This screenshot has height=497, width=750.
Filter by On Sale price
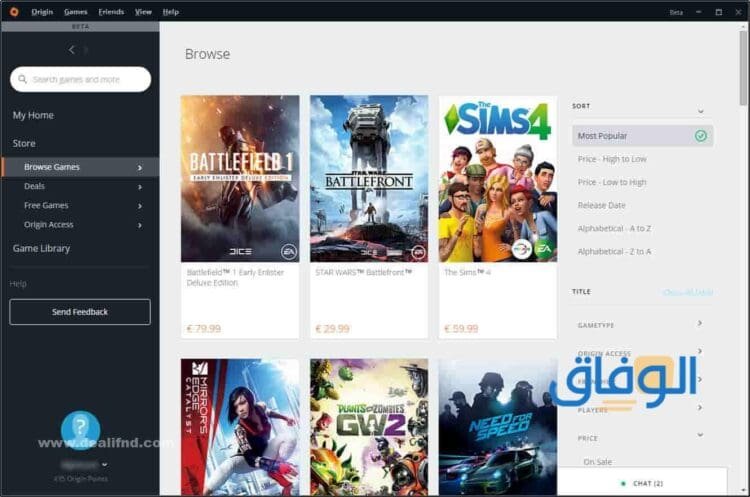coord(597,462)
